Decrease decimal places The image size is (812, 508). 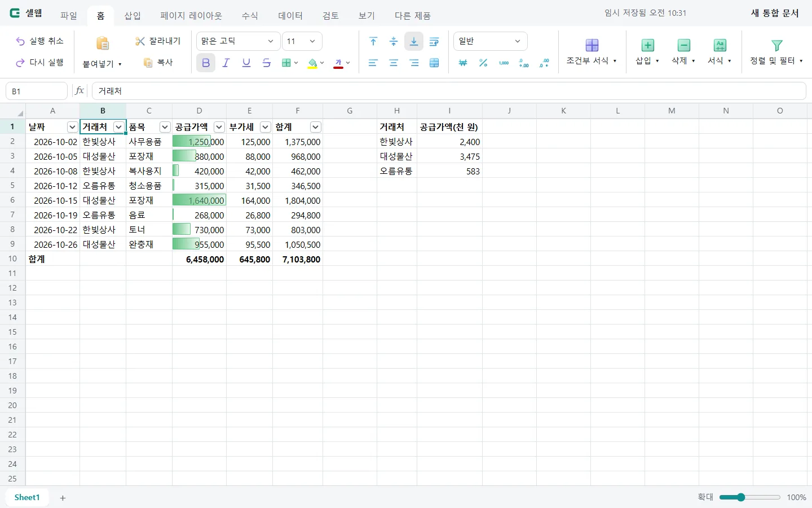(544, 63)
